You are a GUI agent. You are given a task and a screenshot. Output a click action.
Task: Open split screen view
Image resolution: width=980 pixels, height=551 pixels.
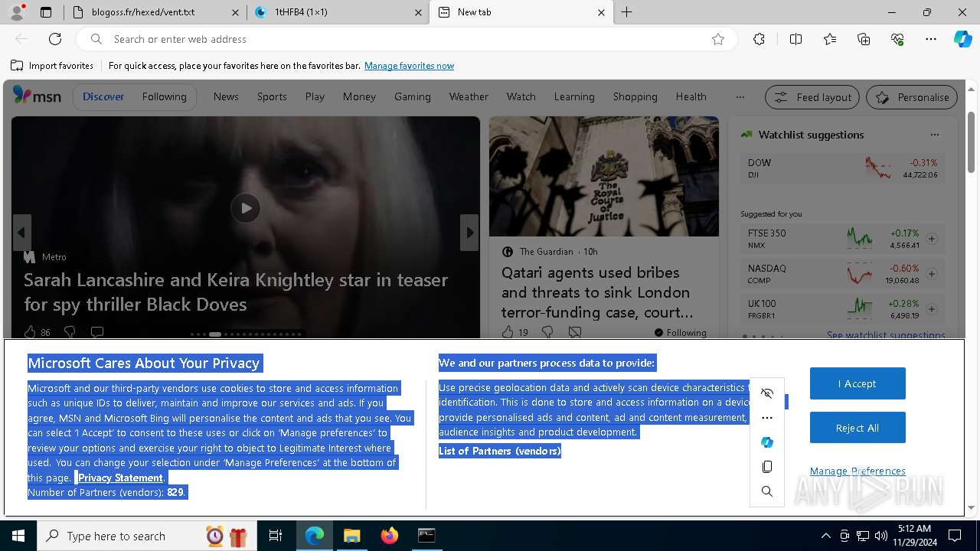point(795,39)
